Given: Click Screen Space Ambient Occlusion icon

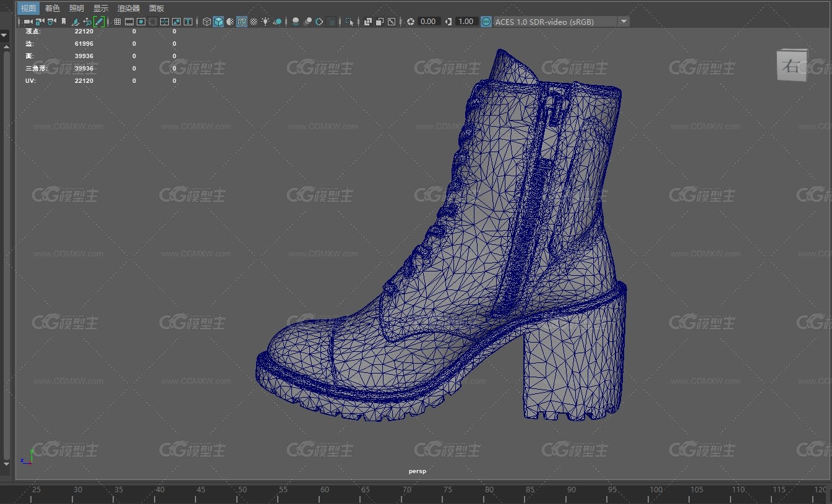Looking at the screenshot, I should click(x=296, y=22).
